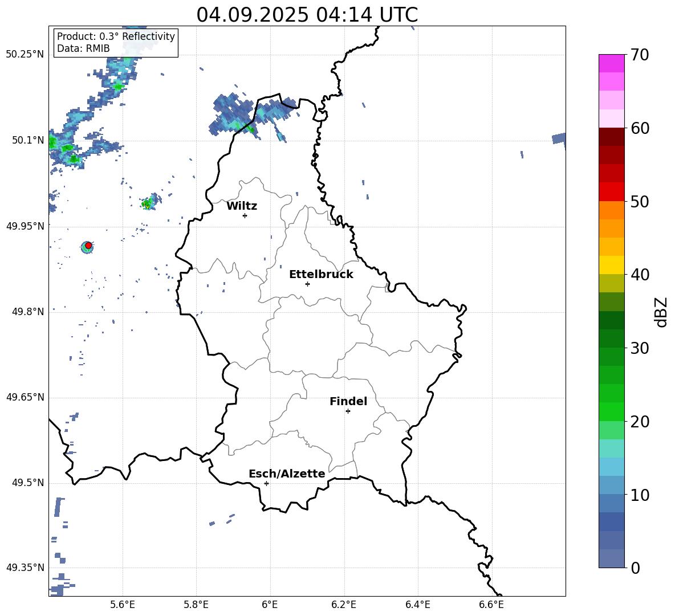Click the 49.8°N latitude tick label
The height and width of the screenshot is (616, 675).
pos(28,312)
